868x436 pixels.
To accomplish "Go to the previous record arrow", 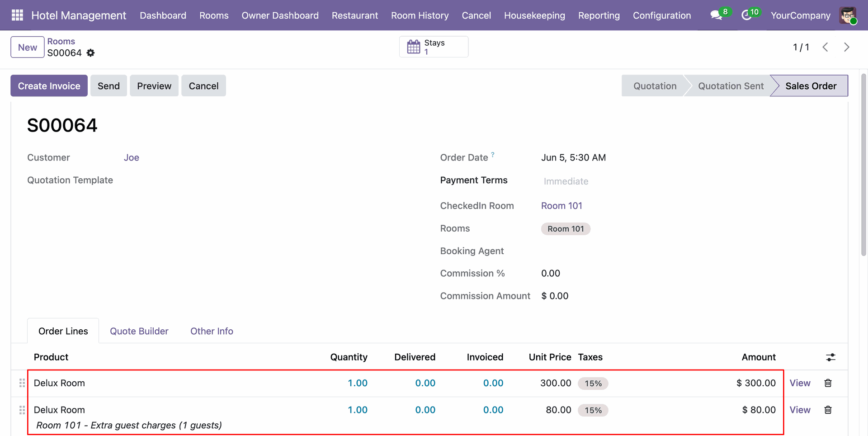I will pos(825,47).
